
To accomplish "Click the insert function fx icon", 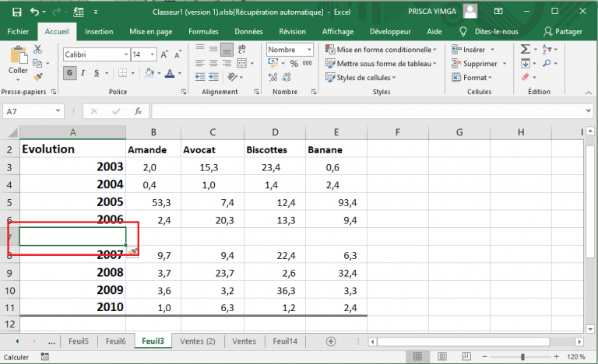I will click(x=138, y=111).
